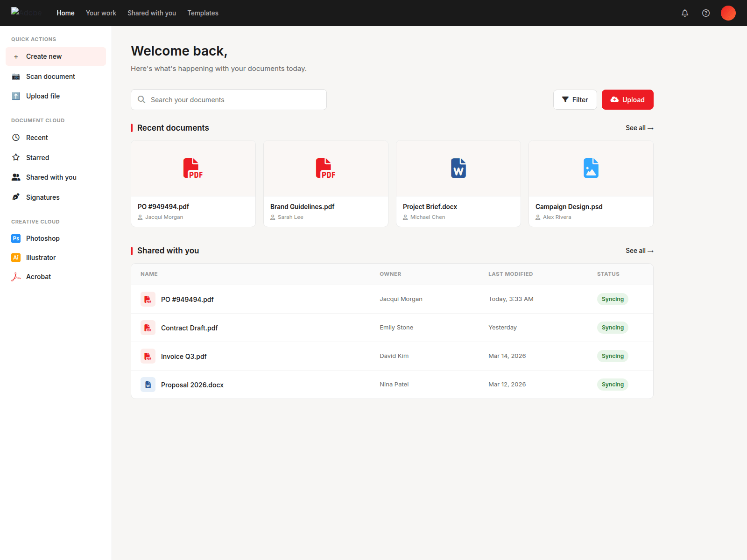Click owner Nina Patel in table
The image size is (747, 560).
[x=394, y=385]
